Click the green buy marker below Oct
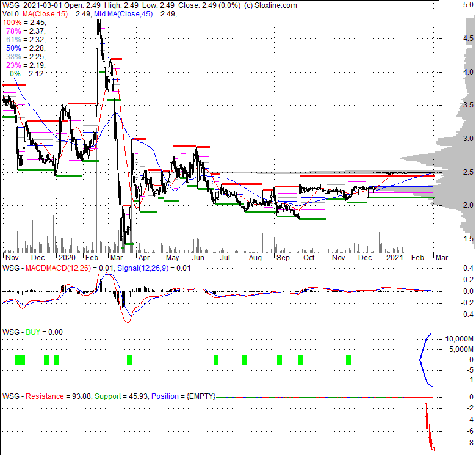The height and width of the screenshot is (455, 476). tap(300, 360)
